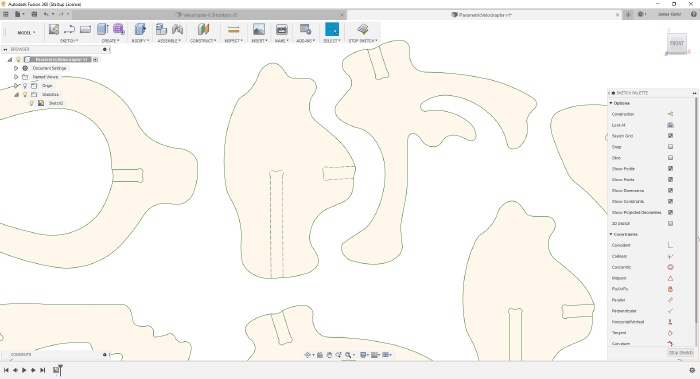Select the Coincident constraint icon
This screenshot has height=379, width=700.
[x=670, y=245]
